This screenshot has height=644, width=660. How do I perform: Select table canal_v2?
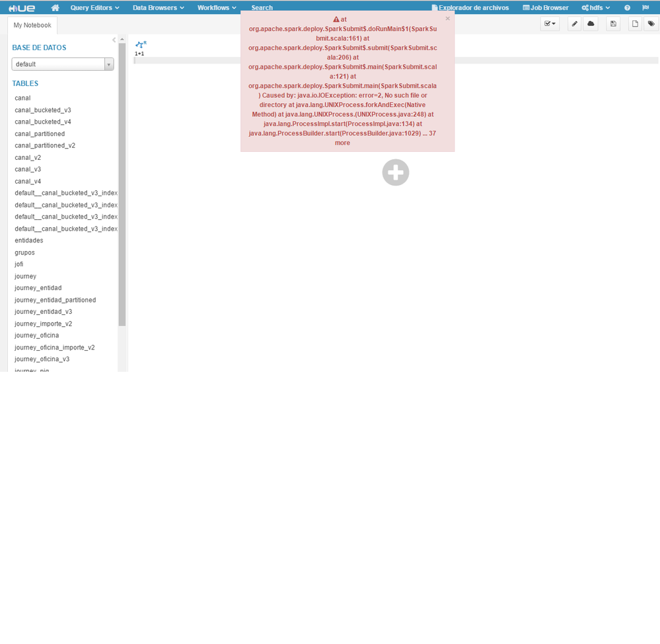pos(28,157)
